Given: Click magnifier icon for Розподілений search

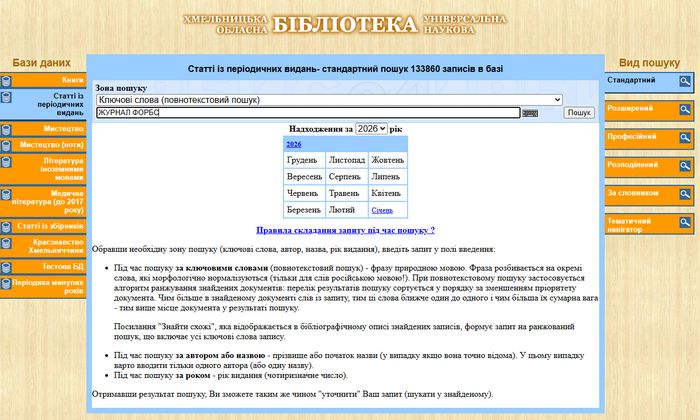Looking at the screenshot, I should (685, 165).
